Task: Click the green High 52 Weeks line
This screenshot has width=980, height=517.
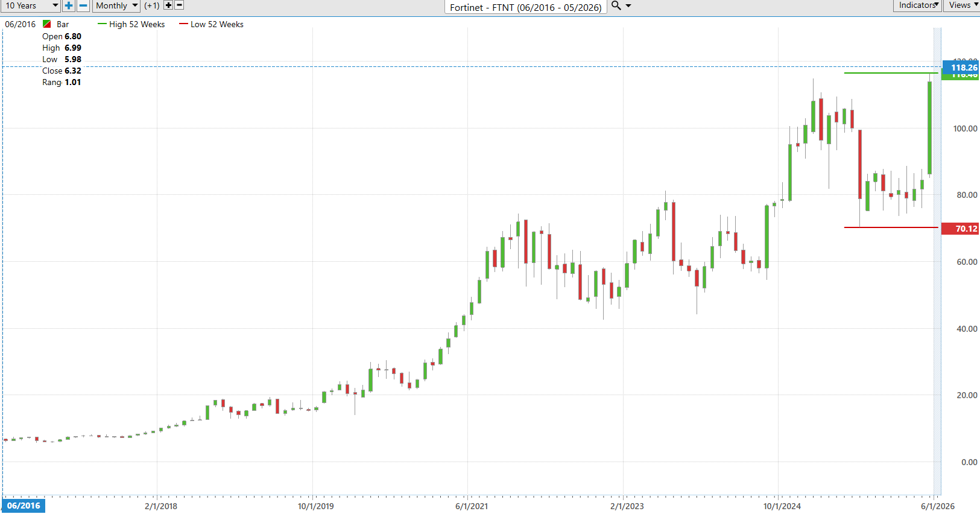Action: click(x=891, y=73)
